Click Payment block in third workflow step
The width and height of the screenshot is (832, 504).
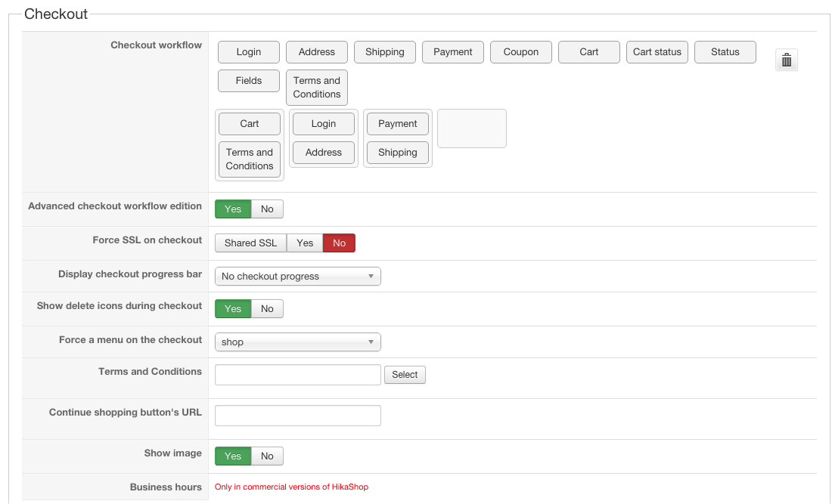398,124
